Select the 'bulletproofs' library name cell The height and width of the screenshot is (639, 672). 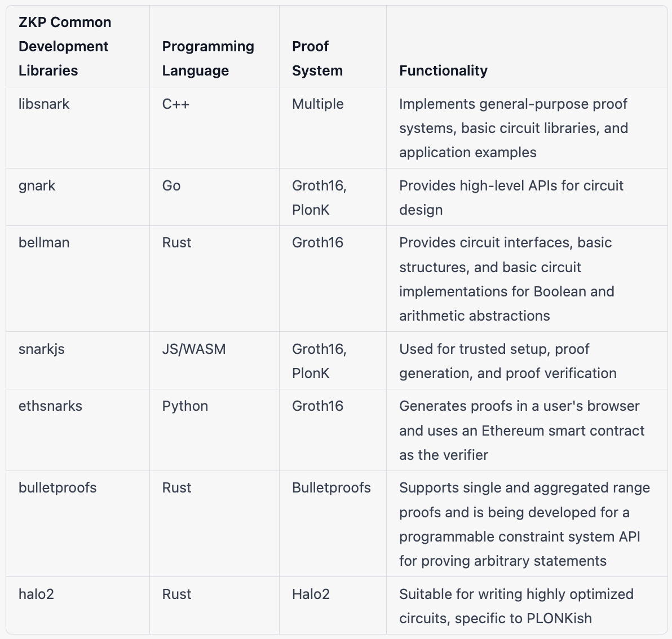[x=58, y=488]
